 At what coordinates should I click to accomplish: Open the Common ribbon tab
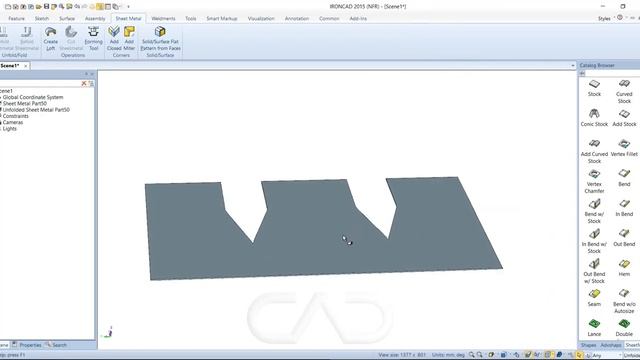(329, 18)
